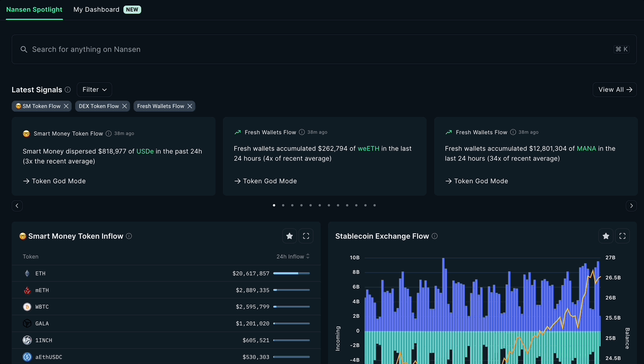Show previous signals with left arrow
Viewport: 644px width, 364px height.
coord(17,206)
